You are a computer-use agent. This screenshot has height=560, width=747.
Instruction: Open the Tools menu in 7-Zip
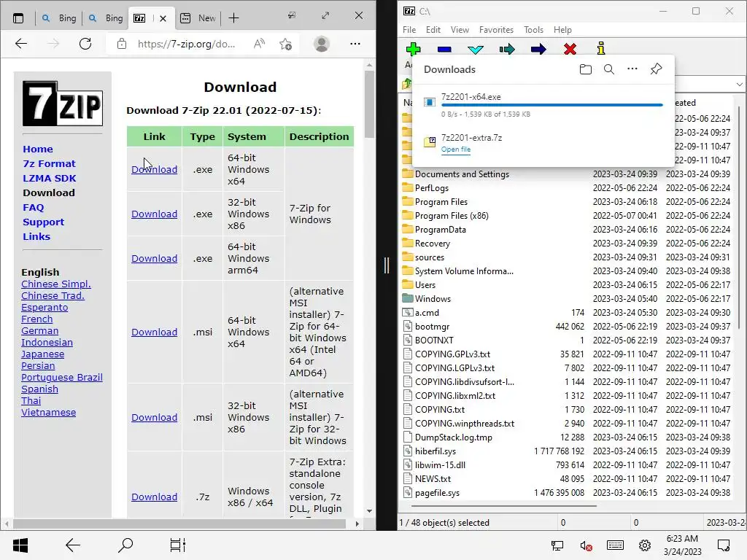[x=533, y=29]
